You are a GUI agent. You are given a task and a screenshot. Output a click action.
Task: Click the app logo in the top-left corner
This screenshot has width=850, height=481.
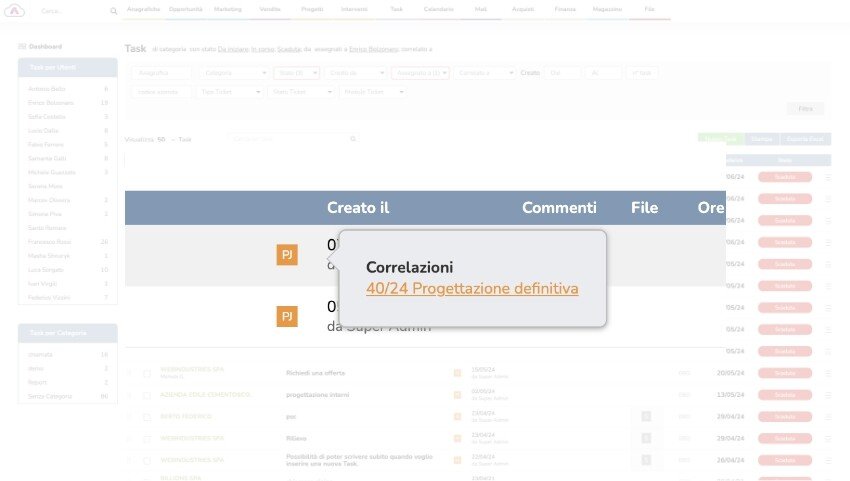tap(15, 10)
